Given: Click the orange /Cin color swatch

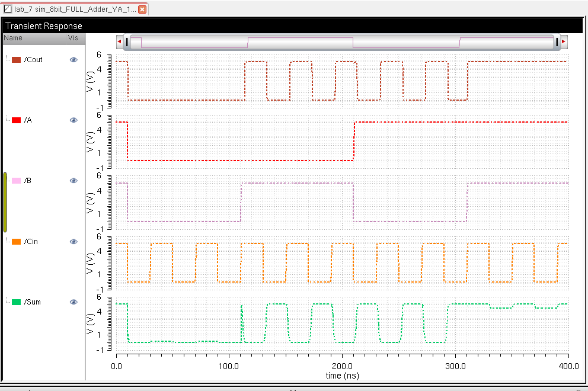Looking at the screenshot, I should 16,242.
